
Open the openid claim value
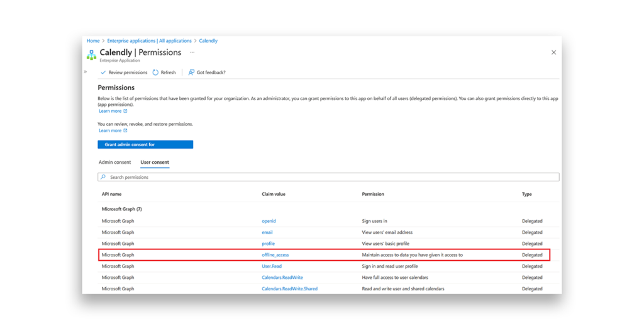[269, 221]
